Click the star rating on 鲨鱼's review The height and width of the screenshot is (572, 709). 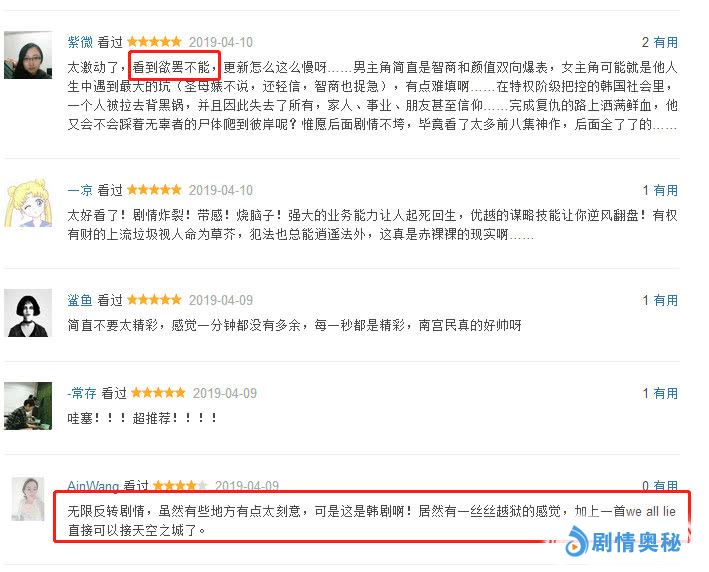(x=154, y=299)
